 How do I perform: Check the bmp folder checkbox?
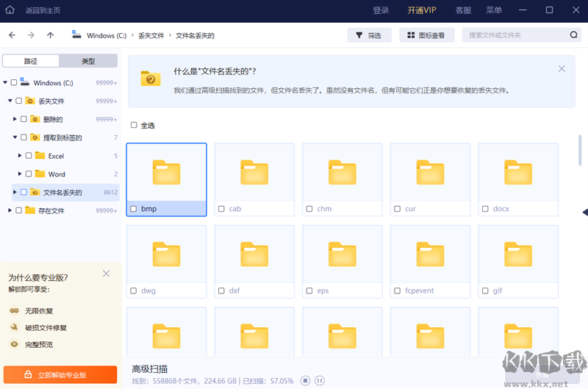(134, 209)
